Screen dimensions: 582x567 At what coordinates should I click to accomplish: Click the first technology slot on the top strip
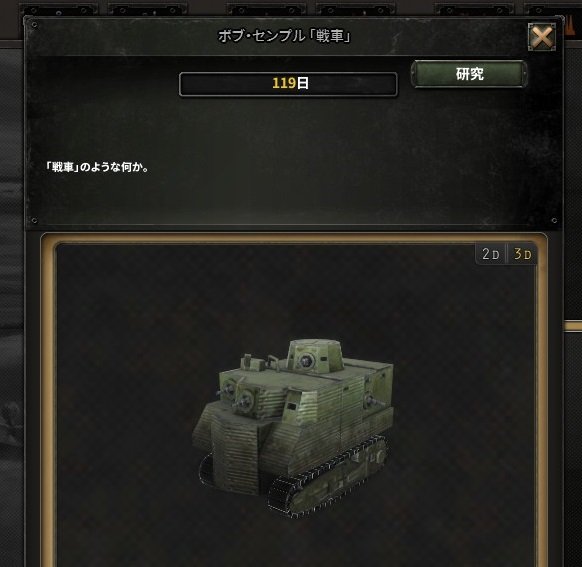click(59, 9)
